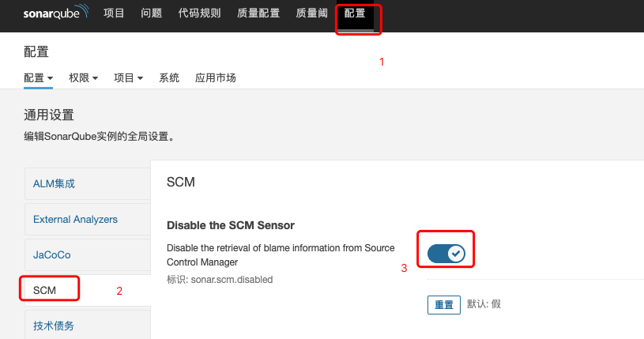The image size is (644, 339).
Task: Toggle the Disable the SCM Sensor switch
Action: coord(446,253)
